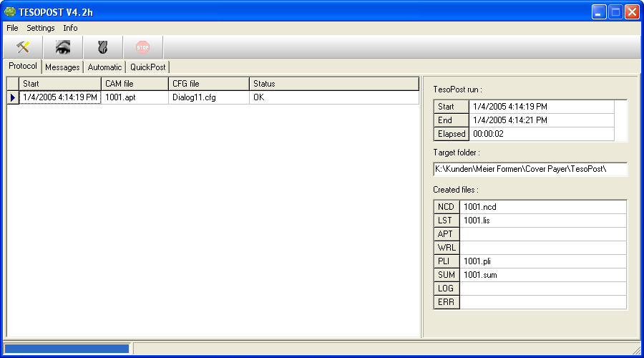
Task: Switch to the Automatic tab
Action: 104,67
